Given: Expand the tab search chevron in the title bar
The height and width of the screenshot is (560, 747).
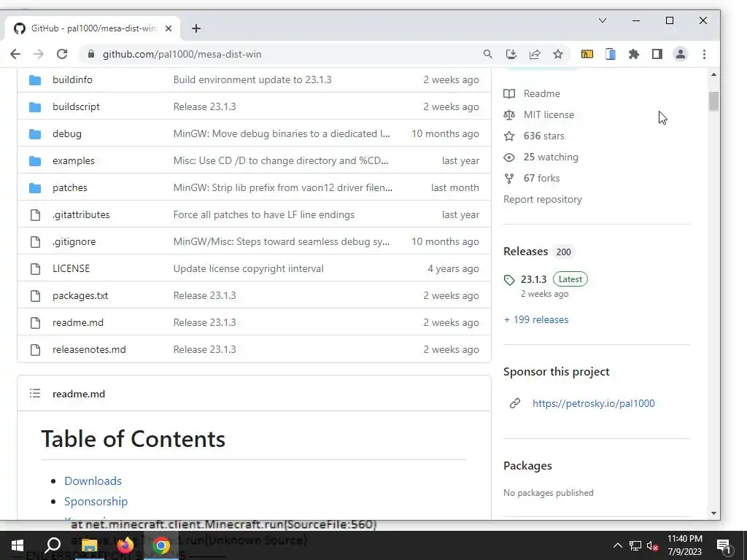Looking at the screenshot, I should 602,20.
